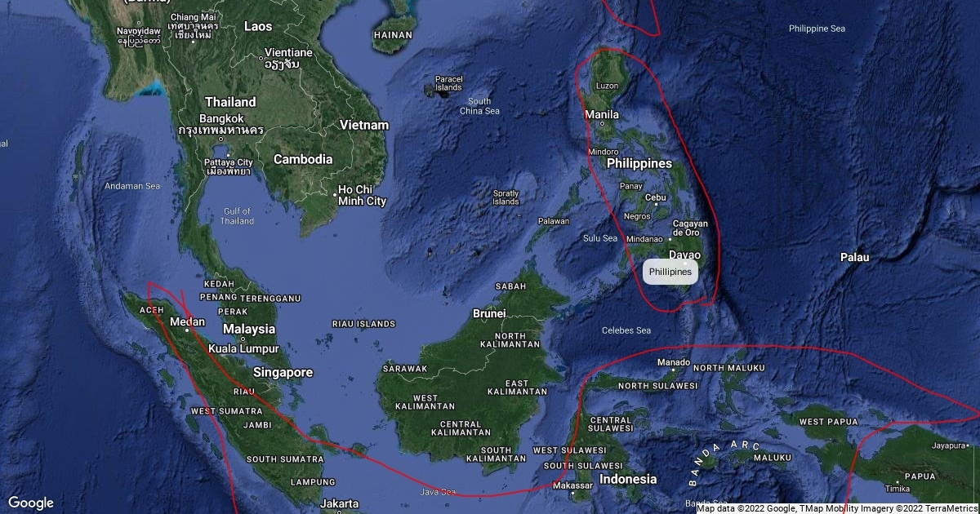Click the Cagayan de Oro label
980x514 pixels.
690,228
